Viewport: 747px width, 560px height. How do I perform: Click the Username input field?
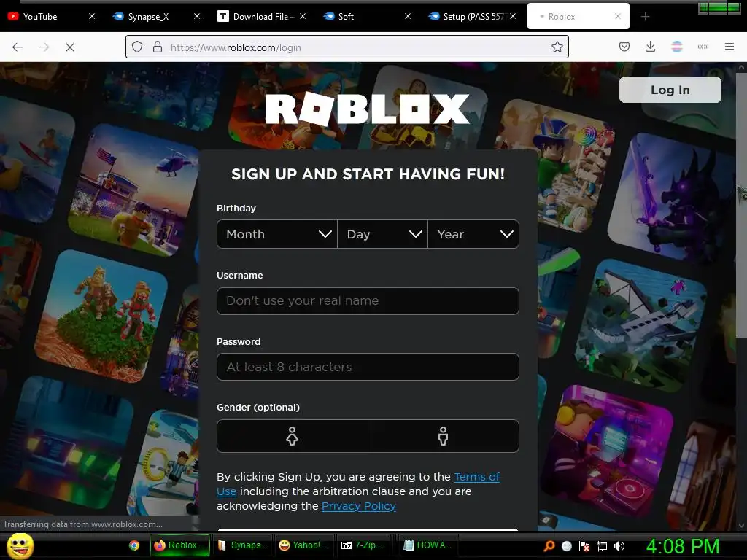(368, 301)
